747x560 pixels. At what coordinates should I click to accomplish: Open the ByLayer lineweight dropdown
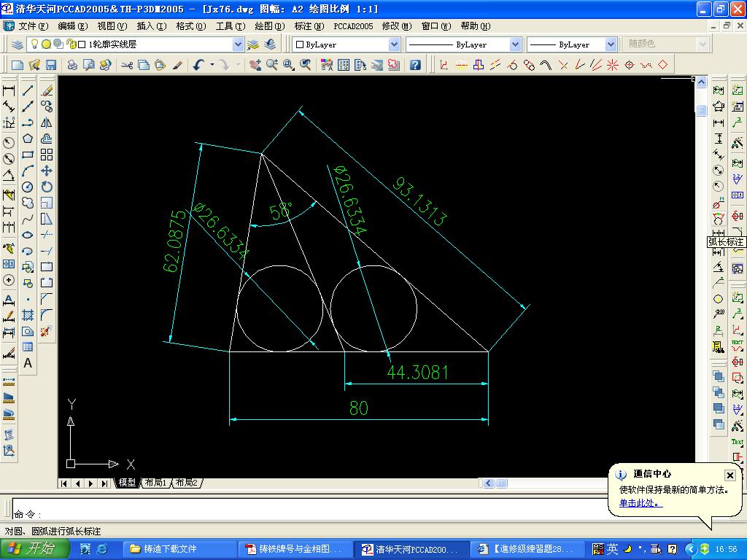611,44
